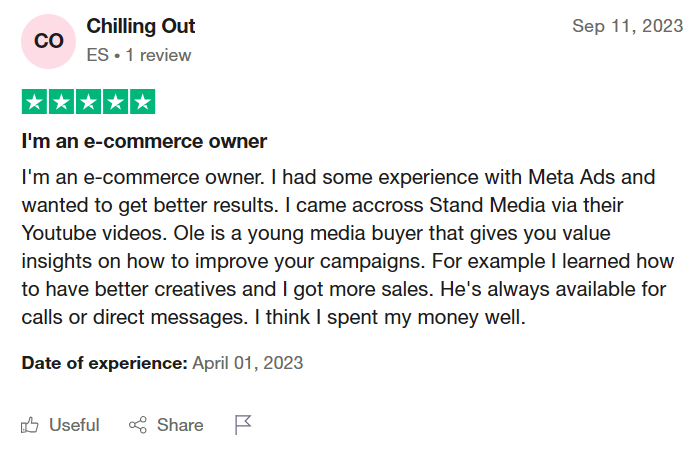Viewport: 694px width, 453px height.
Task: Click the fourth green rating star
Action: [115, 101]
